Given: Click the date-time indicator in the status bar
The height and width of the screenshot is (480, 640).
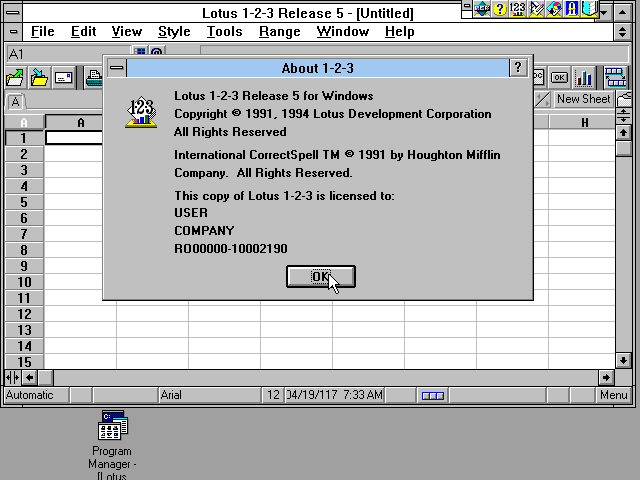Looking at the screenshot, I should pyautogui.click(x=334, y=395).
